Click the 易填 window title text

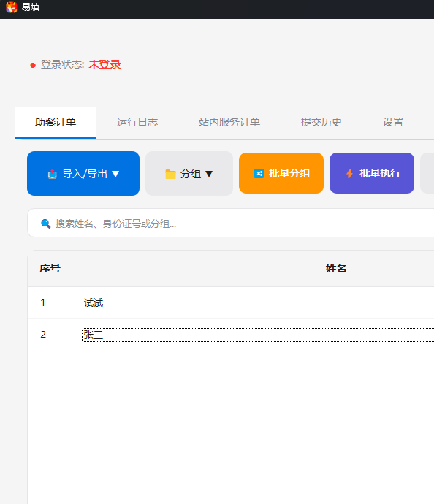pyautogui.click(x=31, y=7)
